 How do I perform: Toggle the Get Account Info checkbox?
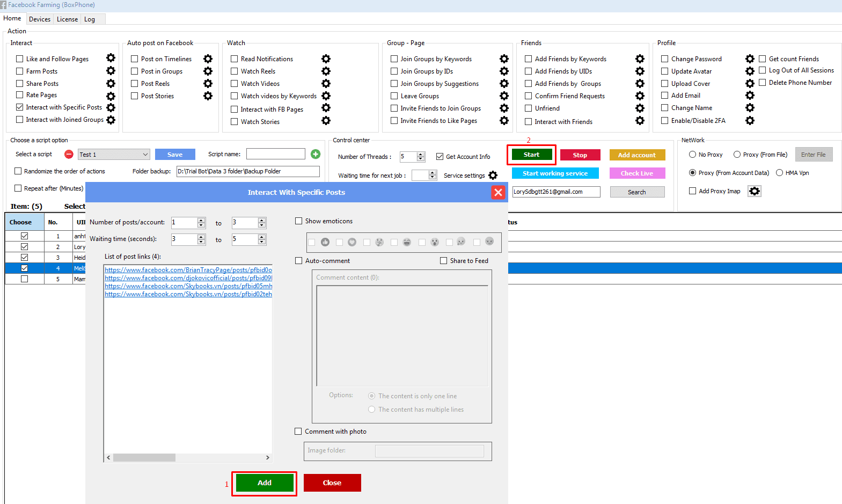[x=440, y=157]
